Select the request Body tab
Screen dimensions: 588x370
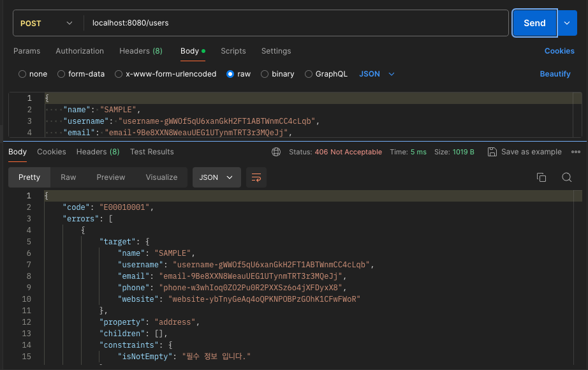click(x=193, y=51)
